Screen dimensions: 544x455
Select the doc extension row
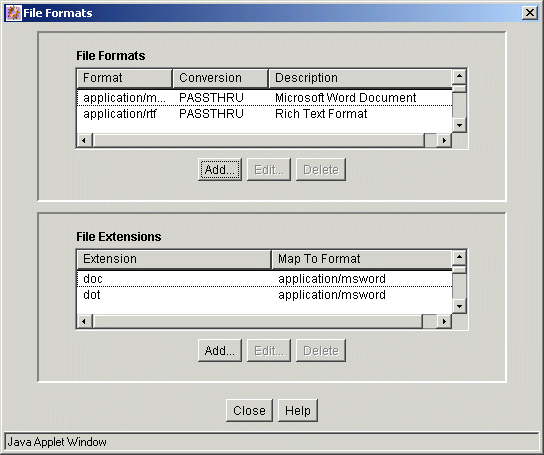pyautogui.click(x=264, y=279)
